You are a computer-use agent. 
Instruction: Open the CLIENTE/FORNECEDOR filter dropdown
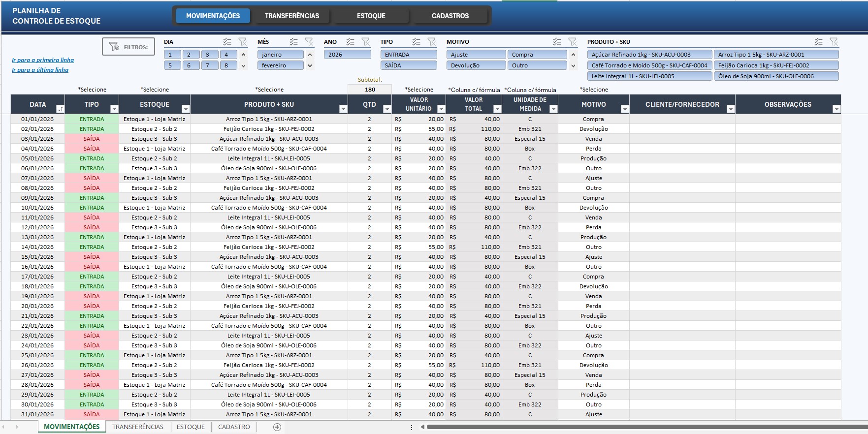(731, 109)
